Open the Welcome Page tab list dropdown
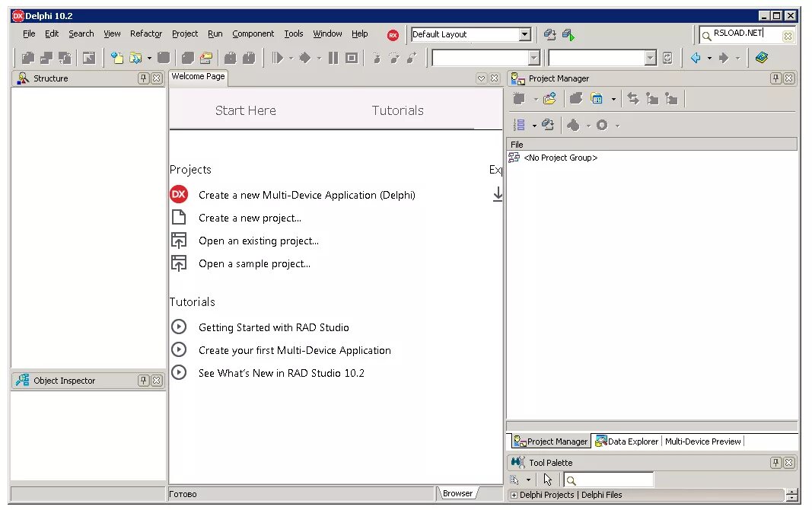The height and width of the screenshot is (510, 812). 481,78
